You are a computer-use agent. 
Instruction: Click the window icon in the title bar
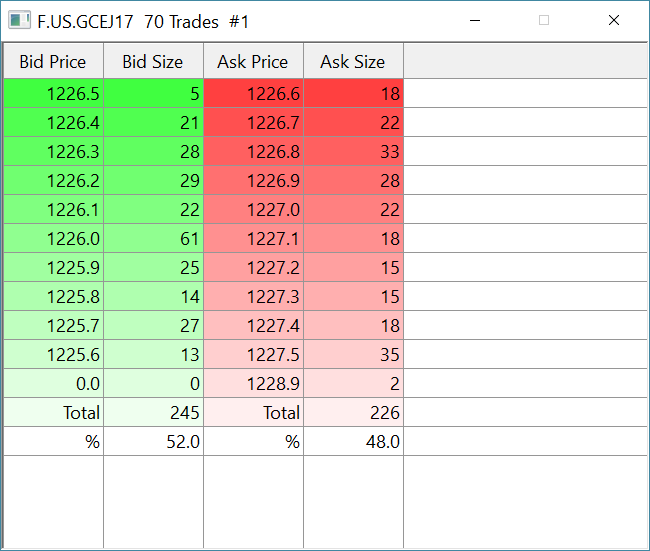click(x=19, y=20)
